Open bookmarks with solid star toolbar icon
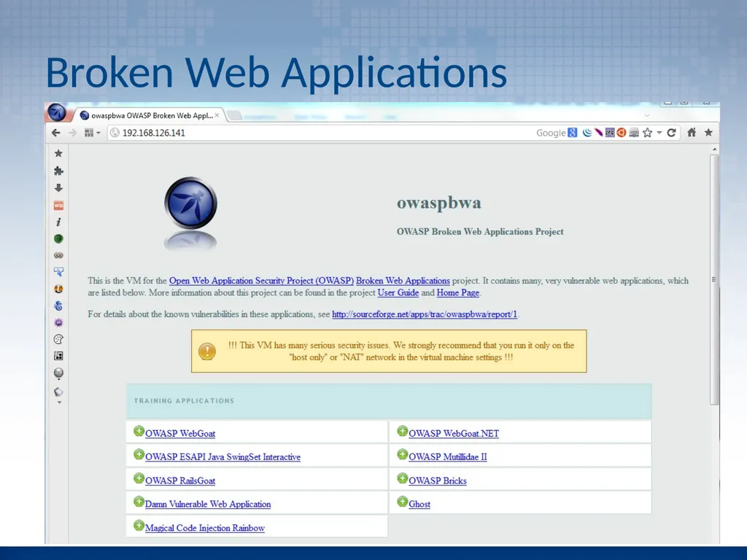This screenshot has width=747, height=560. pos(708,133)
